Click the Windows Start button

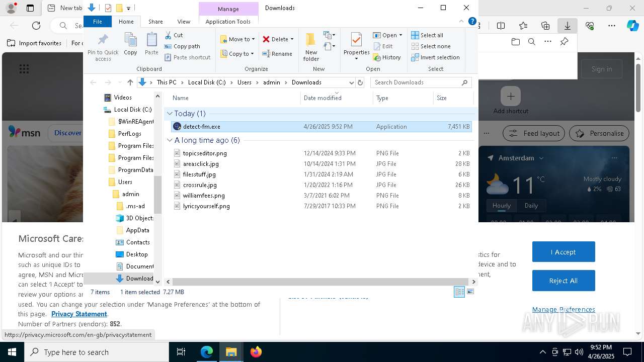12,352
